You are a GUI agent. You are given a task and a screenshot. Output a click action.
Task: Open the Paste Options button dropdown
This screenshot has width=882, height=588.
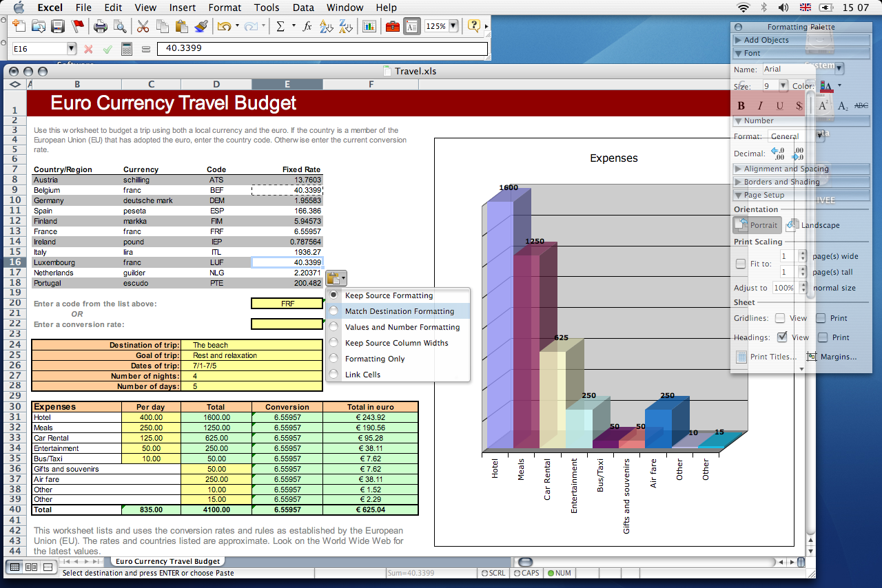tap(336, 278)
